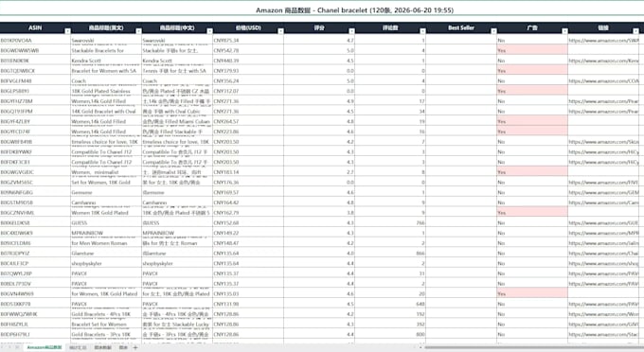
Task: Open the 评分 column filter dropdown
Action: coord(351,31)
